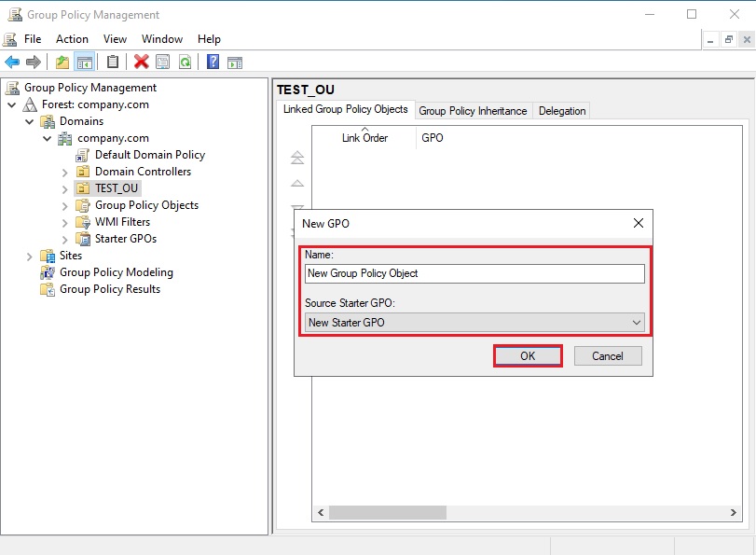Open Help via the question mark icon
756x555 pixels.
click(x=213, y=62)
